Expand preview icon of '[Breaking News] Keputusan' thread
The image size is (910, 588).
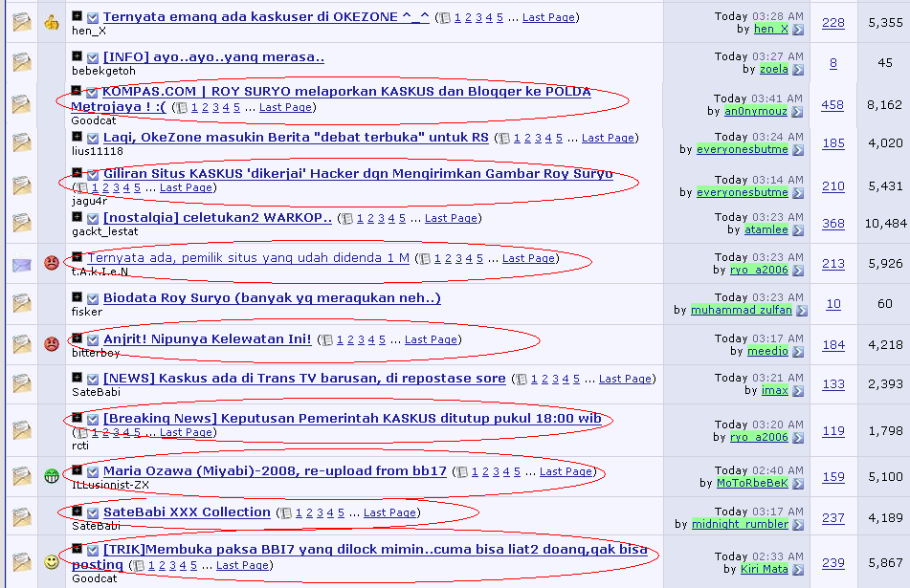pos(77,417)
